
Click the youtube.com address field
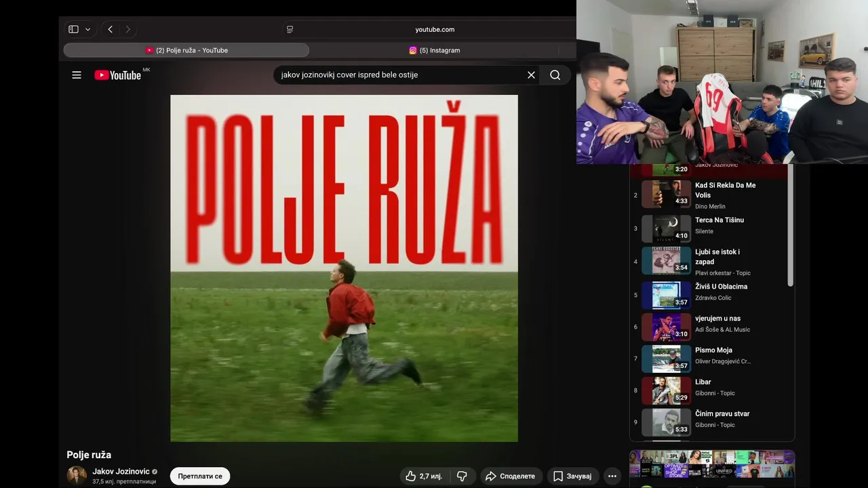coord(435,29)
